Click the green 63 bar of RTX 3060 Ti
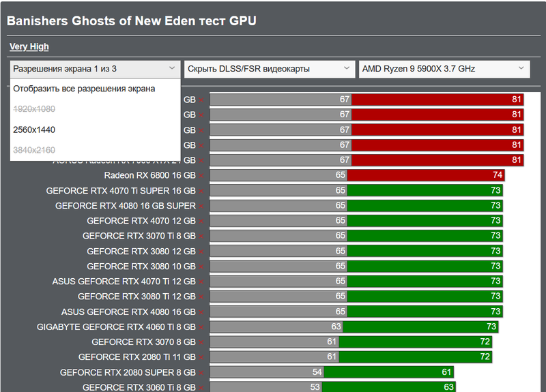546x392 pixels. tap(388, 387)
